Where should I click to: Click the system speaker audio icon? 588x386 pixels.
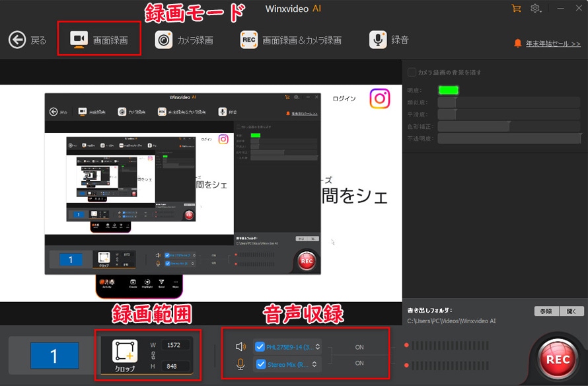[241, 347]
